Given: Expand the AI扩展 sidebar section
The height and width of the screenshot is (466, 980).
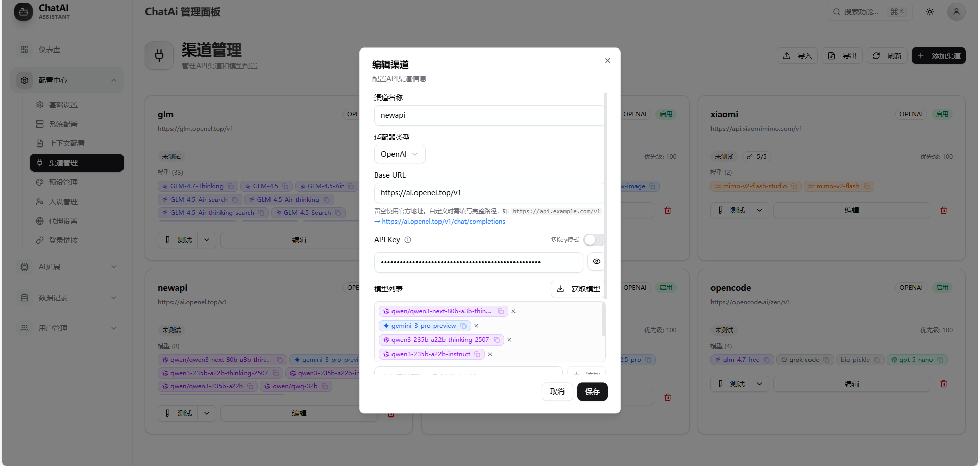Looking at the screenshot, I should (x=66, y=267).
